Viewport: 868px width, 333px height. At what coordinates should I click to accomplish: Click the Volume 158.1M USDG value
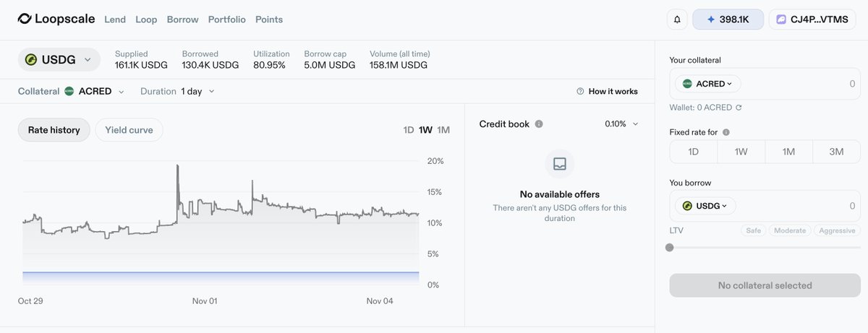[x=399, y=65]
